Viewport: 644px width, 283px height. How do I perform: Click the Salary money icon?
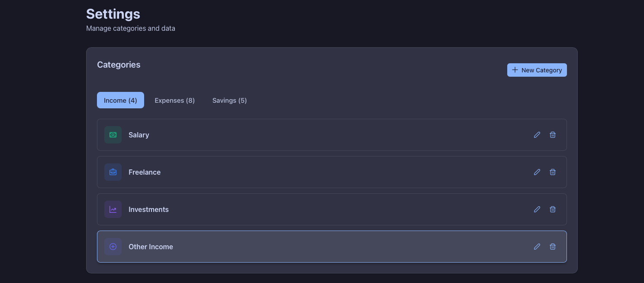(x=113, y=135)
